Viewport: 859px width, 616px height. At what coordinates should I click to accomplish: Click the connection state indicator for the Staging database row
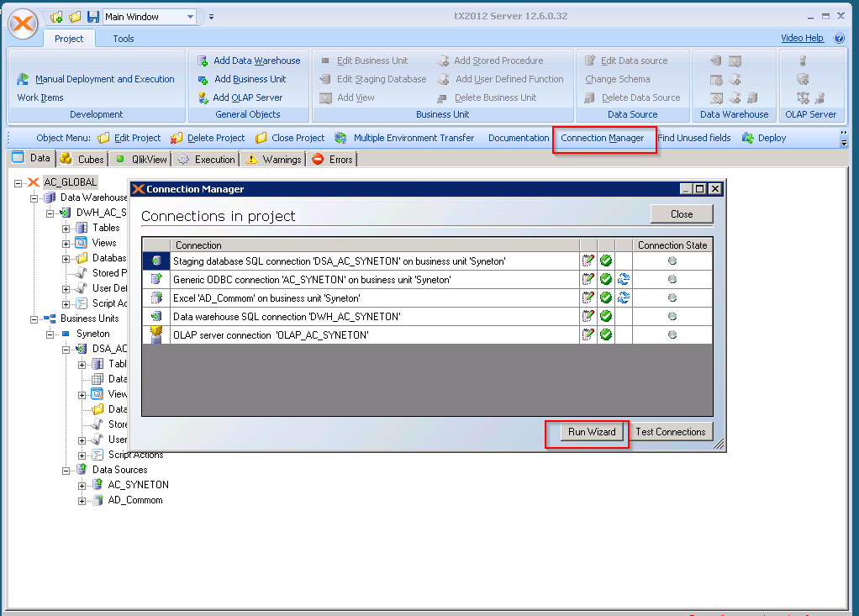(672, 261)
